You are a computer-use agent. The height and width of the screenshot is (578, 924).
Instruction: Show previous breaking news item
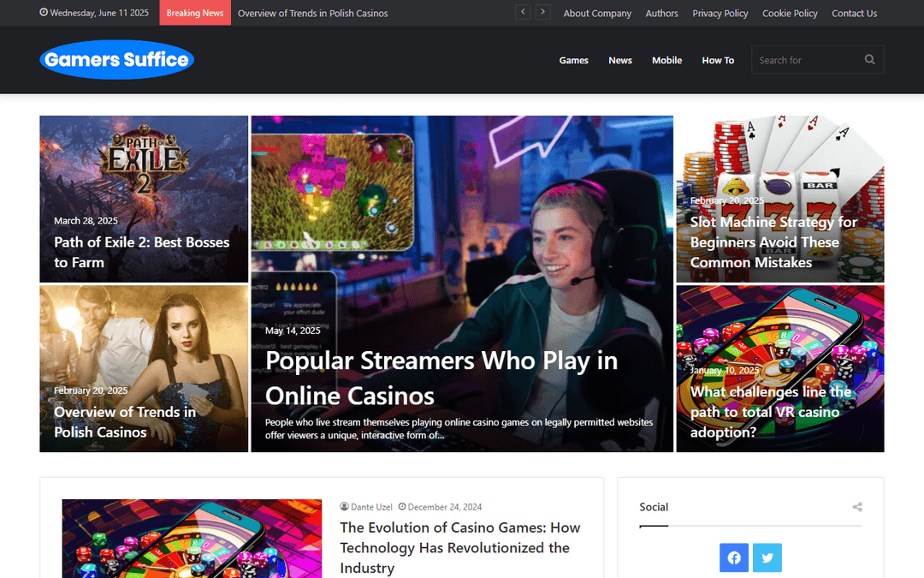(x=523, y=12)
